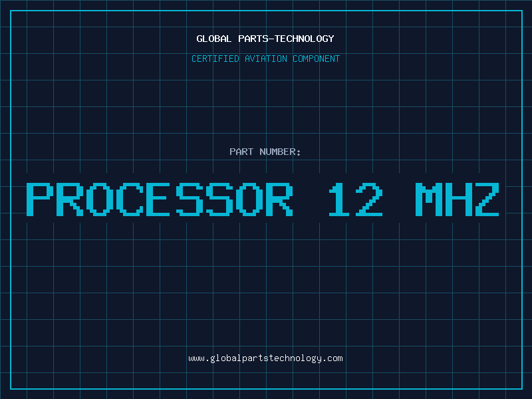
Task: Click the GLOBAL PARTS-TECHNOLOGY heading
Action: pyautogui.click(x=265, y=39)
